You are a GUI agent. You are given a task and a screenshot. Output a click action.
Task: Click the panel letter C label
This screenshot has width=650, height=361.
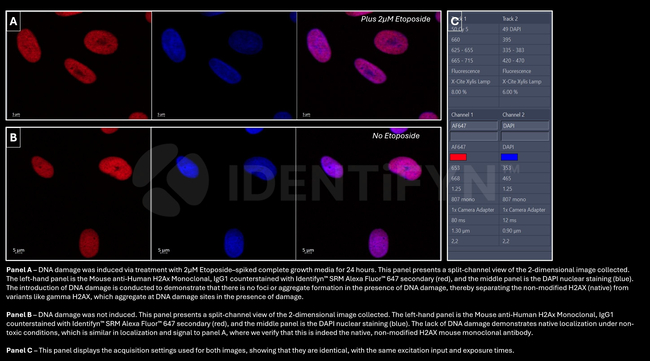click(455, 21)
